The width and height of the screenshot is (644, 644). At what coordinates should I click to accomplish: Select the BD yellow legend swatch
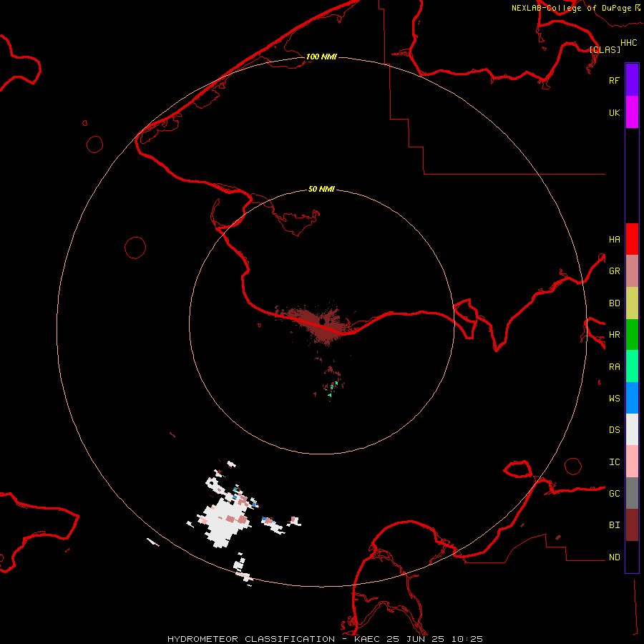pyautogui.click(x=632, y=303)
